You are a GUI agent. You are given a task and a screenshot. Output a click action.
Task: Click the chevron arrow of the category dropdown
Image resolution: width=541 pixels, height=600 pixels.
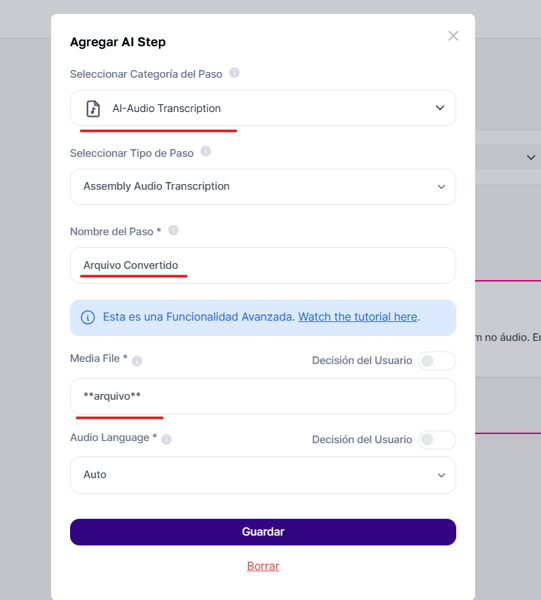[x=440, y=108]
